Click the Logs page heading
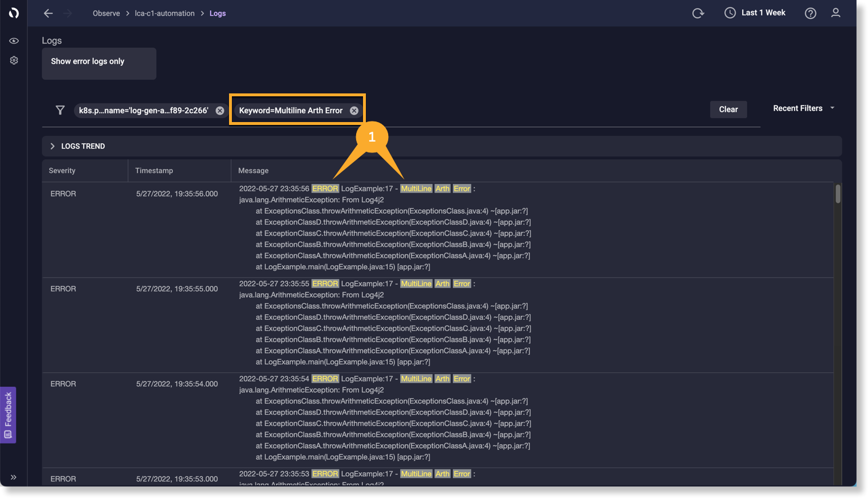This screenshot has height=498, width=868. [52, 41]
